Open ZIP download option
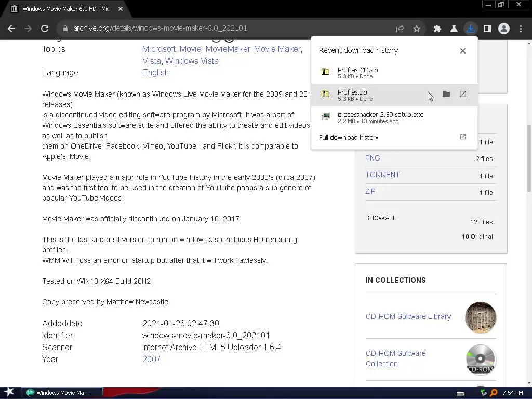Image resolution: width=532 pixels, height=399 pixels. 370,191
